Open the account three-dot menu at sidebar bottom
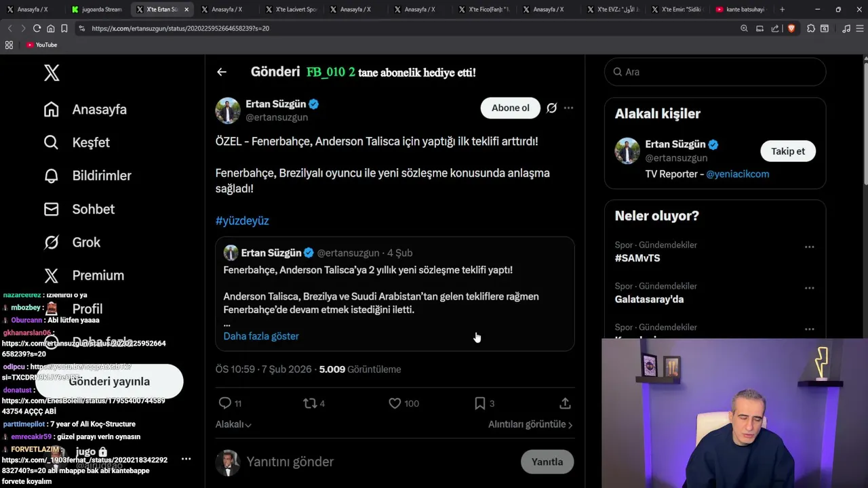 point(186,459)
